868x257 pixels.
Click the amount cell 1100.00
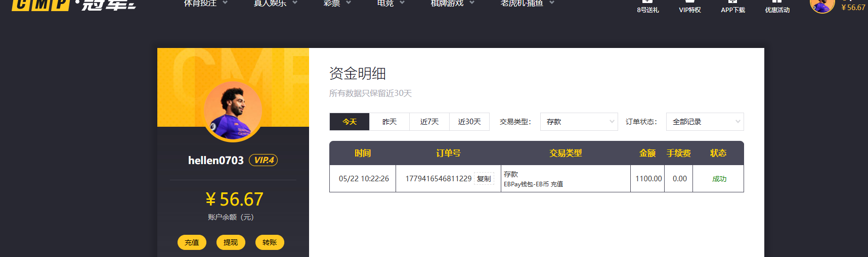pyautogui.click(x=648, y=179)
